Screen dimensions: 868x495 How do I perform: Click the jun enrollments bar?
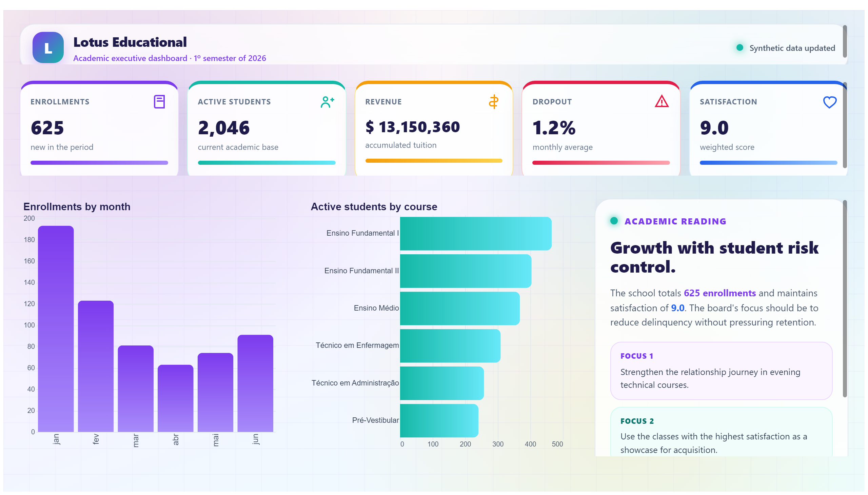click(255, 383)
